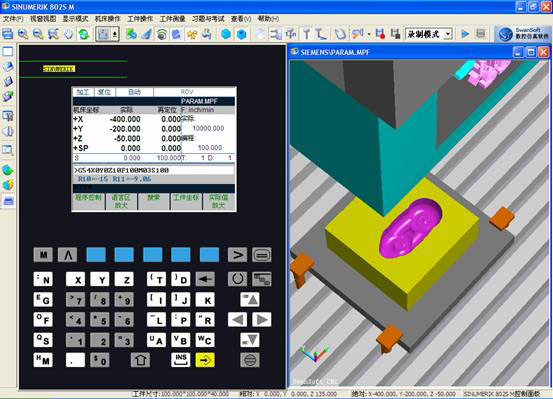Viewport: 553px width, 399px height.
Task: Open the 工件测量 menu
Action: tap(172, 19)
